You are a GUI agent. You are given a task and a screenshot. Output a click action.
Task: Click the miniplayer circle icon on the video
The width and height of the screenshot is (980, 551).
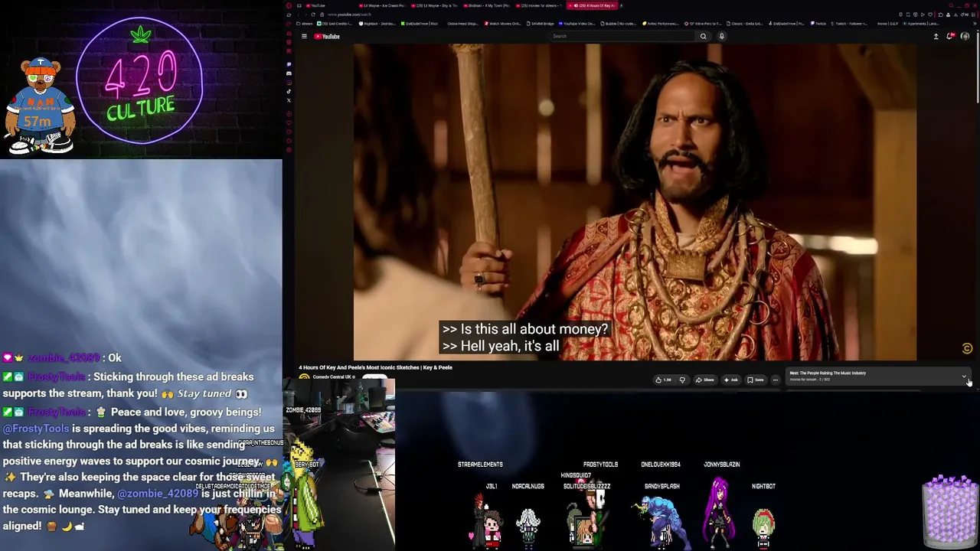pos(967,348)
